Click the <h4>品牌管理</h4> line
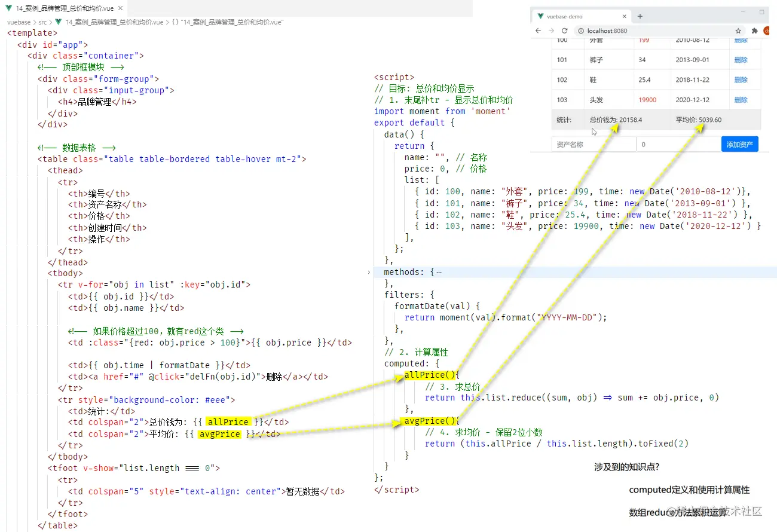Viewport: 777px width, 532px height. tap(97, 102)
